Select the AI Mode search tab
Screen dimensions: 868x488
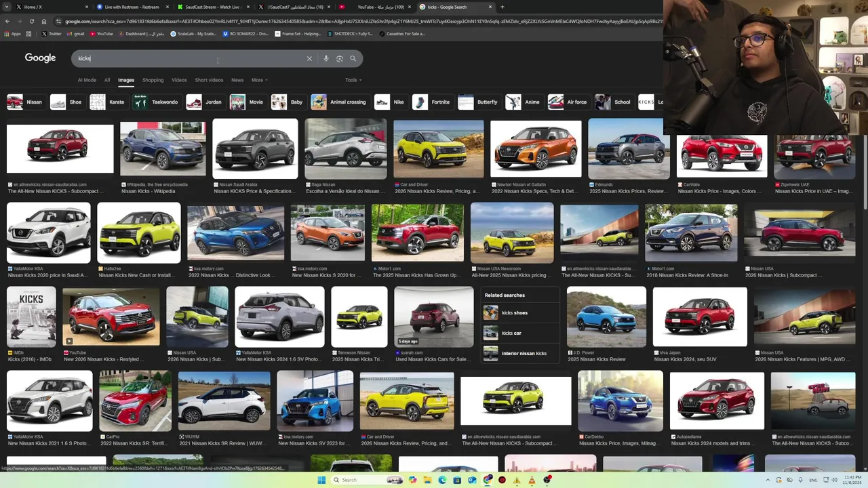coord(87,80)
